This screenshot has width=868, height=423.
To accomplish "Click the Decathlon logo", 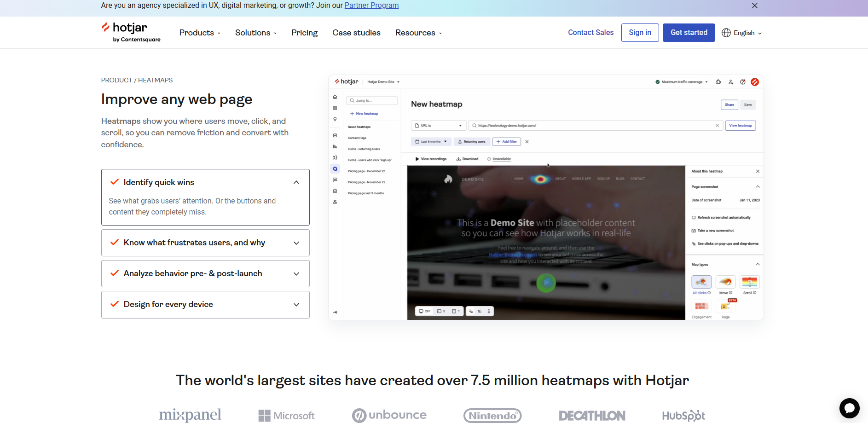I will pyautogui.click(x=592, y=416).
